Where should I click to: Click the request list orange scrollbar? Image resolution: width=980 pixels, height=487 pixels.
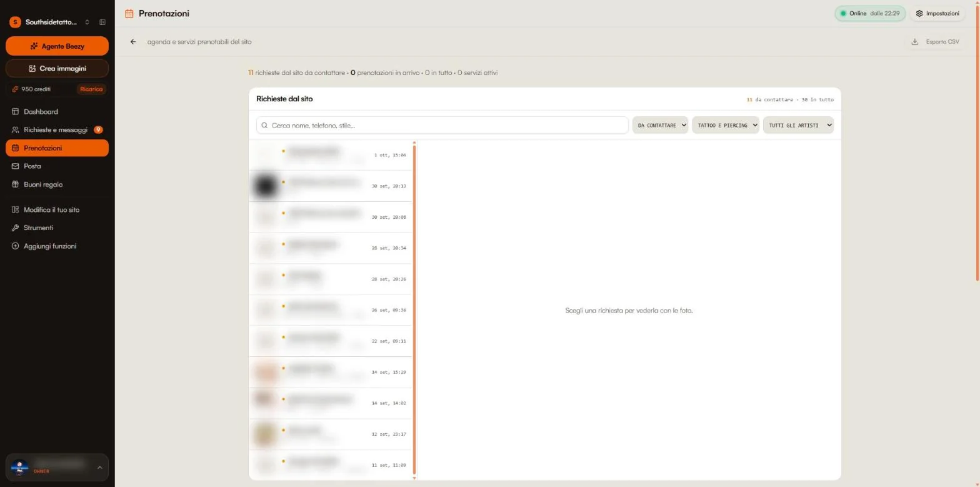coord(414,310)
